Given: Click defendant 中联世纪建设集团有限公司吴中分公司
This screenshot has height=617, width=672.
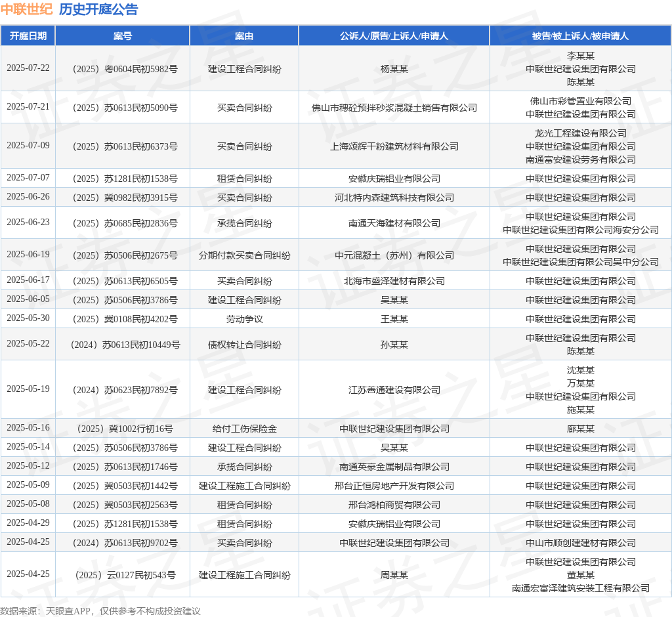Looking at the screenshot, I should coord(581,261).
